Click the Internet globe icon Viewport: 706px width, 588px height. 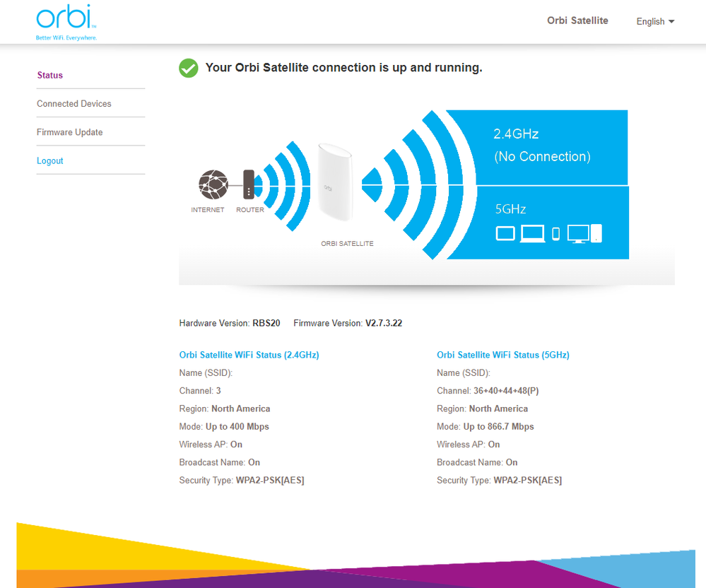click(213, 184)
